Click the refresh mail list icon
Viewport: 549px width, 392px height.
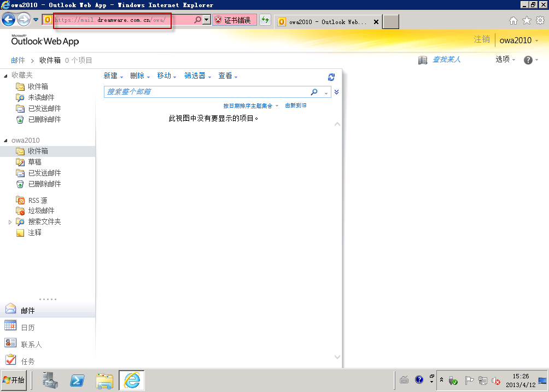coord(331,77)
